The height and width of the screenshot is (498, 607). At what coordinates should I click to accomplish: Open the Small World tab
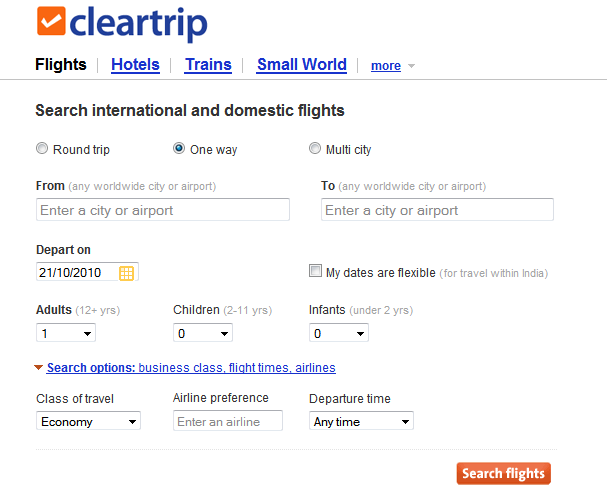301,65
